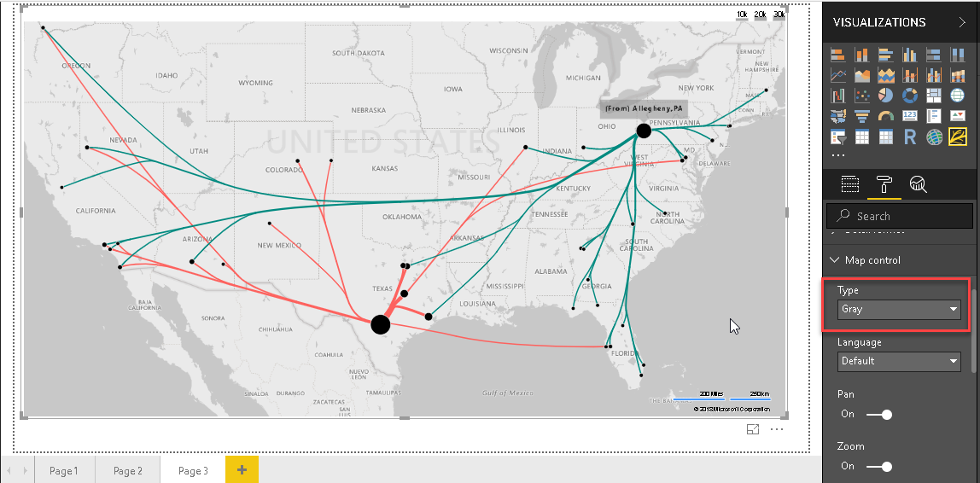980x483 pixels.
Task: Select the donut chart visualization
Action: click(910, 96)
